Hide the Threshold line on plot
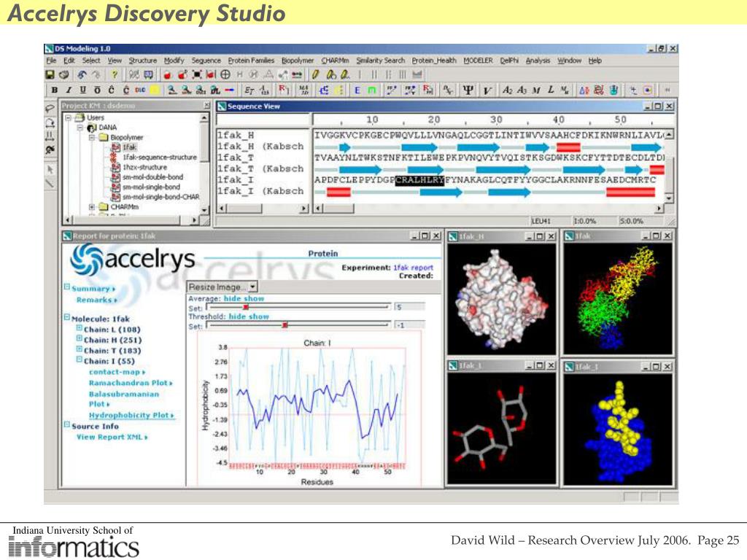 tap(237, 316)
